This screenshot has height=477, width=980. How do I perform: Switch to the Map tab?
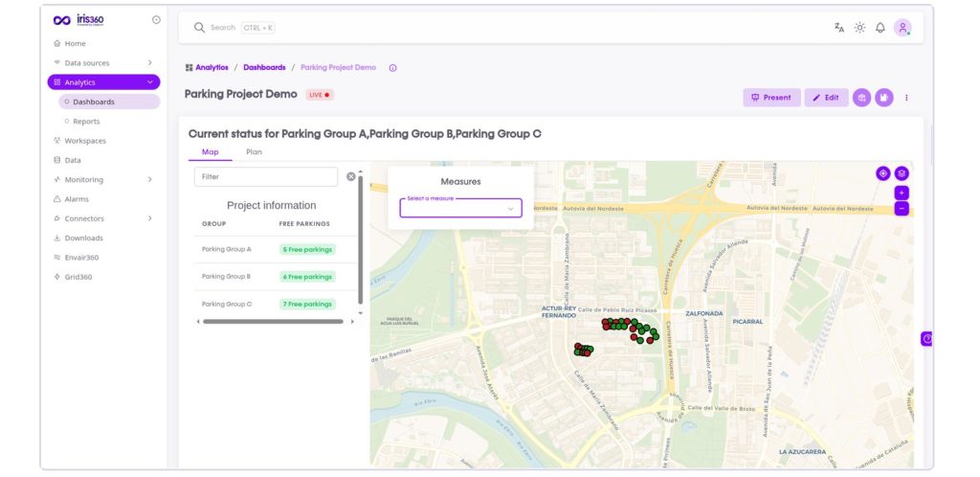tap(210, 152)
